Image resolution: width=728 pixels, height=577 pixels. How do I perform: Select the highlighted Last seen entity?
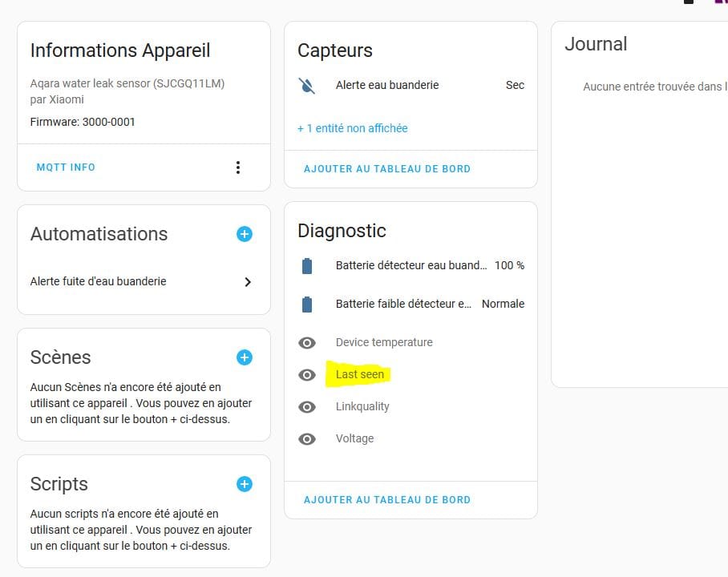pos(360,374)
